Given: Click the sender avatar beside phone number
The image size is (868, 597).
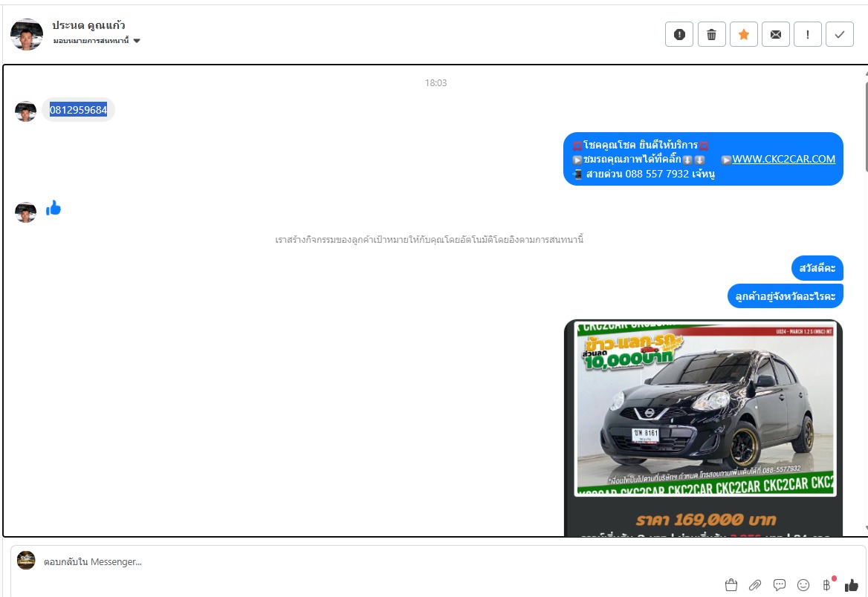Looking at the screenshot, I should click(x=25, y=111).
